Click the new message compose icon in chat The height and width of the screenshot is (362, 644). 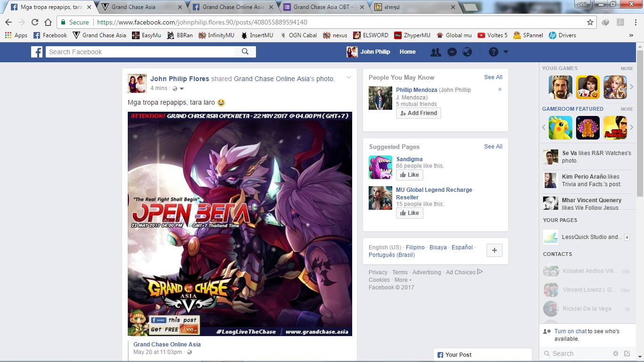coord(627,354)
